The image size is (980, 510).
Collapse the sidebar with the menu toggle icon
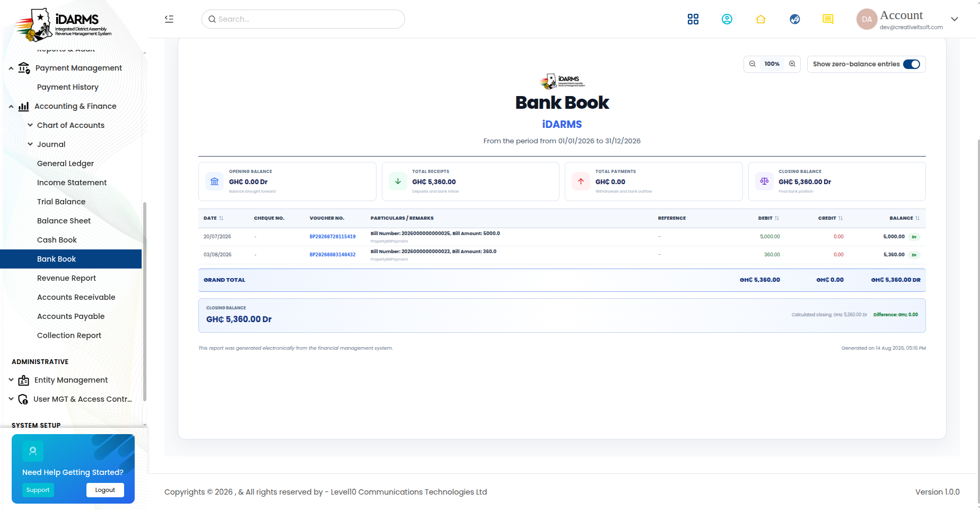pos(169,19)
